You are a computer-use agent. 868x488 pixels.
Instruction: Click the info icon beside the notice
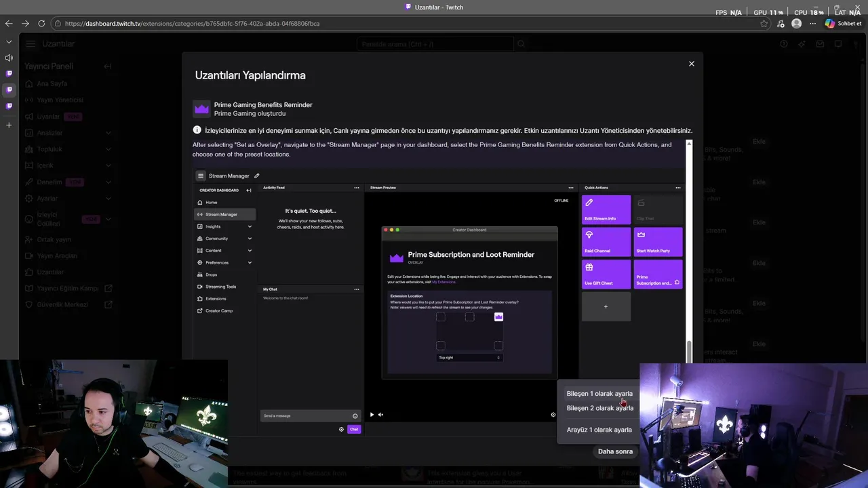197,130
